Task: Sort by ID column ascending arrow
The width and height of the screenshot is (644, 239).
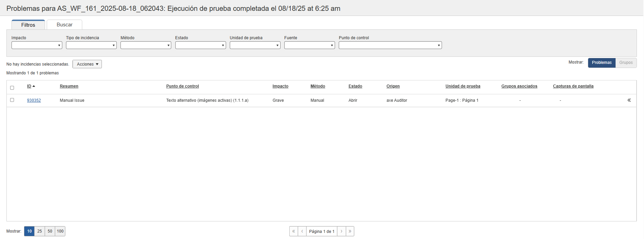Action: 34,86
